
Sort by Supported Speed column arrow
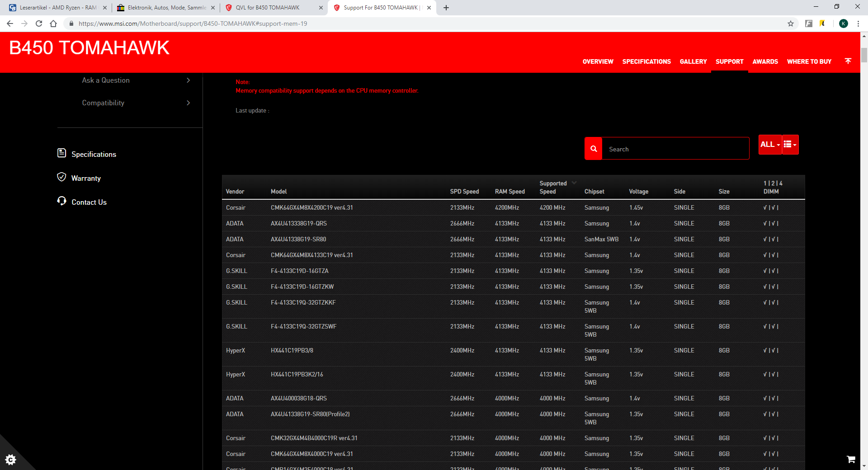574,183
